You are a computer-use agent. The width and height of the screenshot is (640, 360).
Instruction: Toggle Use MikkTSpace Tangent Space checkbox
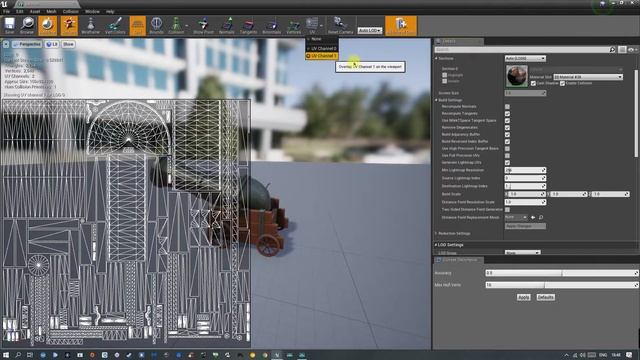click(x=507, y=120)
